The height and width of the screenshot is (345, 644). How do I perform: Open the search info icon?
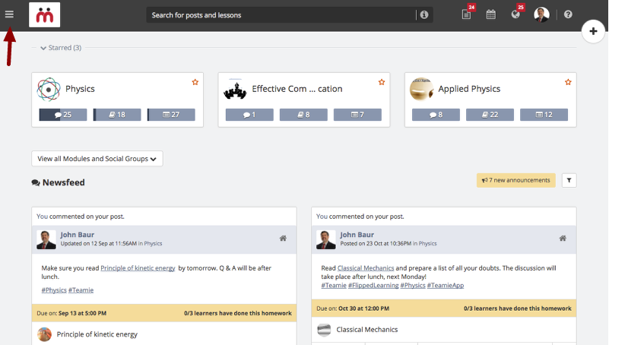[x=424, y=14]
